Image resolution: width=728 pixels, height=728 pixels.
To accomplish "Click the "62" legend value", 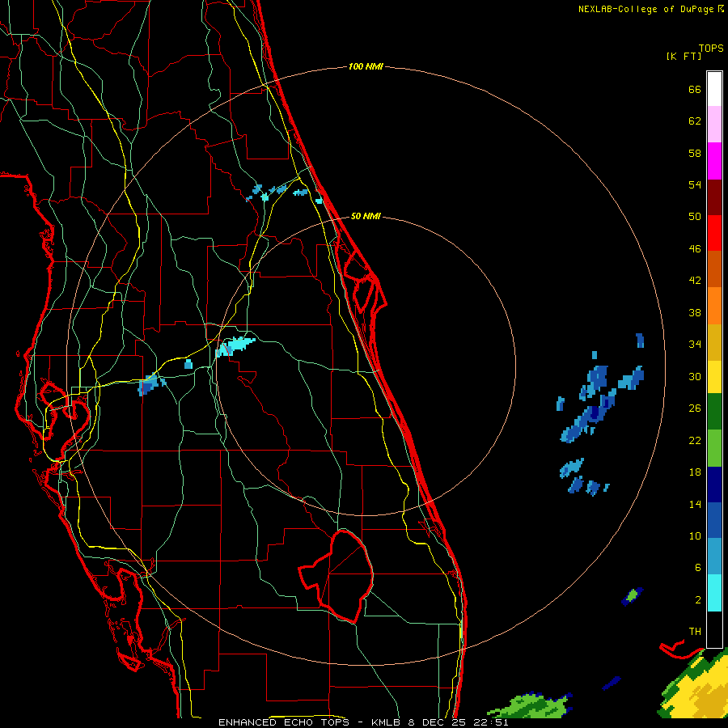I will 695,121.
